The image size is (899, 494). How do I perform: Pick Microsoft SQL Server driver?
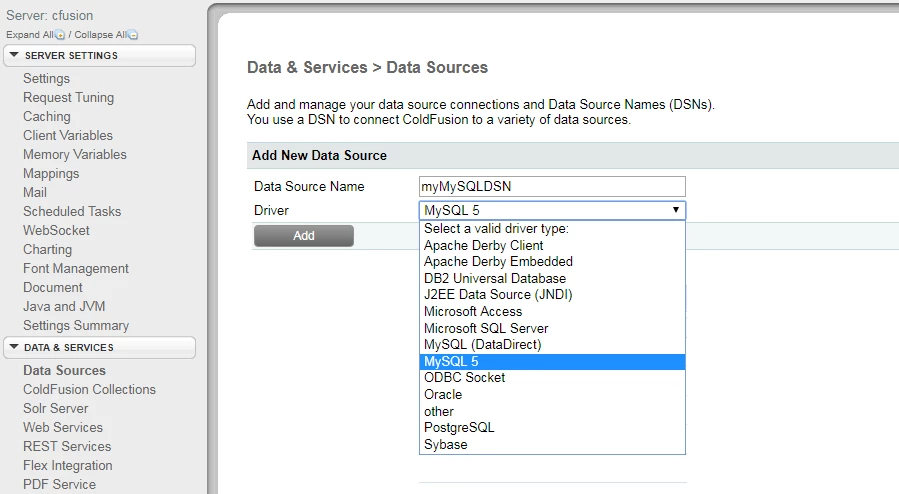click(x=552, y=328)
